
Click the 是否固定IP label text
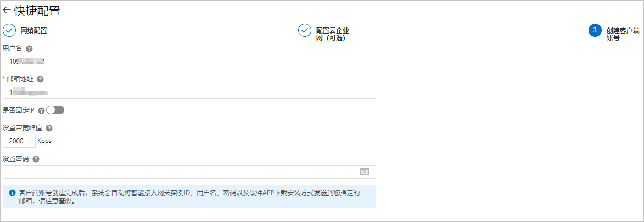(x=19, y=110)
